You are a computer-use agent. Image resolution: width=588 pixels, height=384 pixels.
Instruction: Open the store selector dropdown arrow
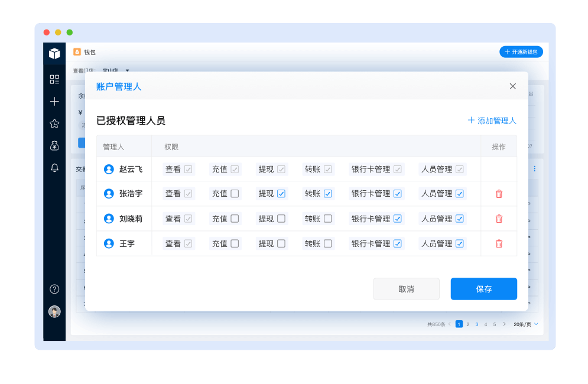(128, 70)
